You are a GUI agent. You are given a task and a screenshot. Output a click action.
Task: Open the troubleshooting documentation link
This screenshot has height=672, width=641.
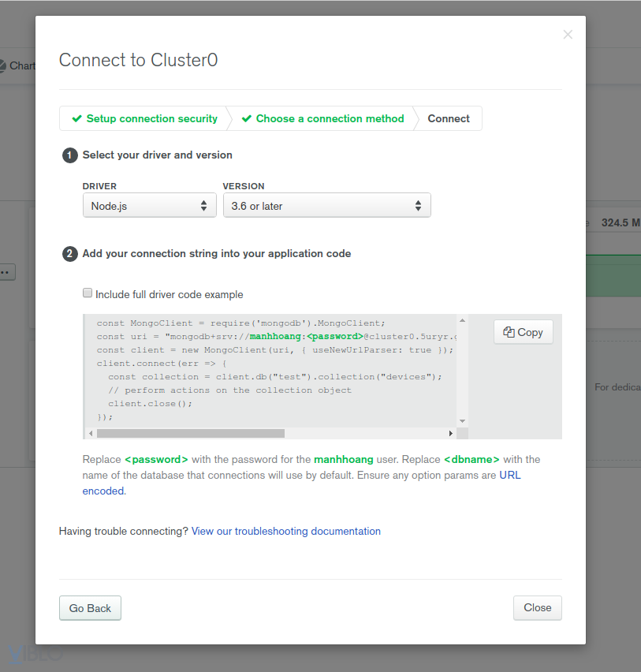[x=285, y=532]
